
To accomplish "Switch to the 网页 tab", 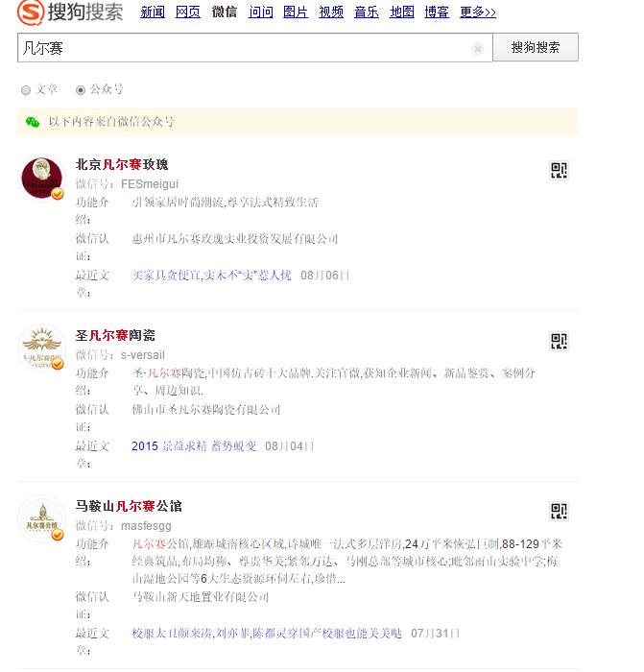I will 188,12.
